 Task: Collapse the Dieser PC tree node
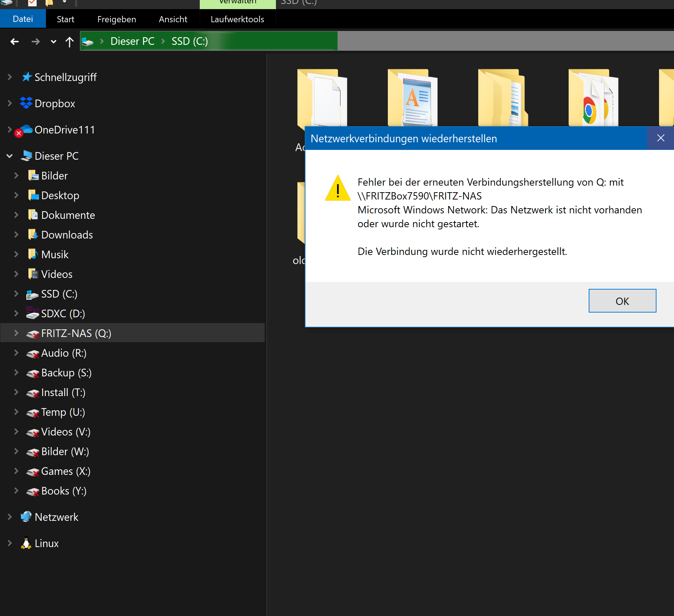pos(10,156)
